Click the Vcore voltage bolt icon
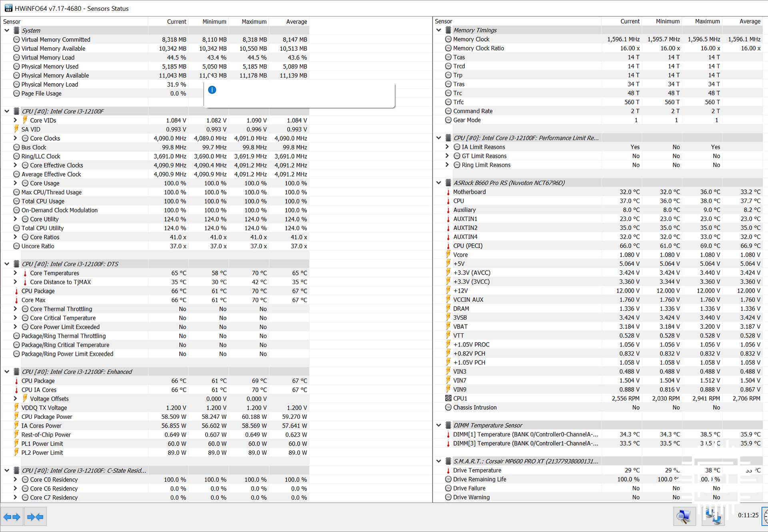768x532 pixels. click(448, 255)
